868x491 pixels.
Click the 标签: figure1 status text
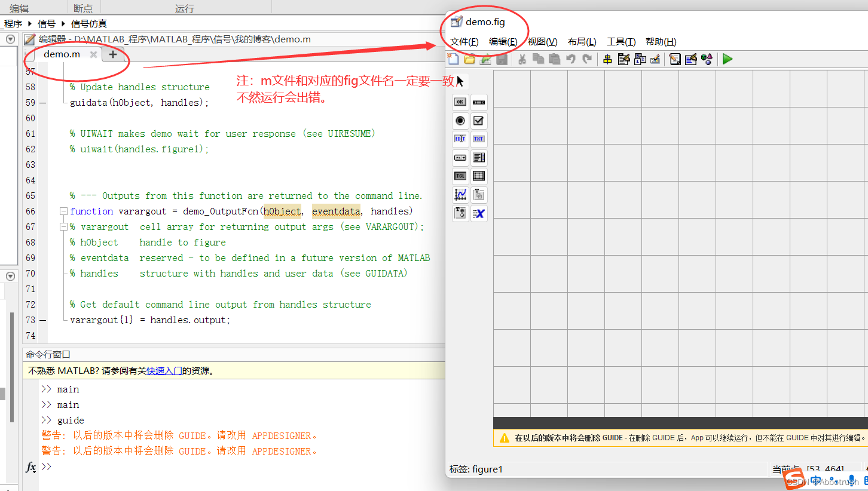pos(476,469)
